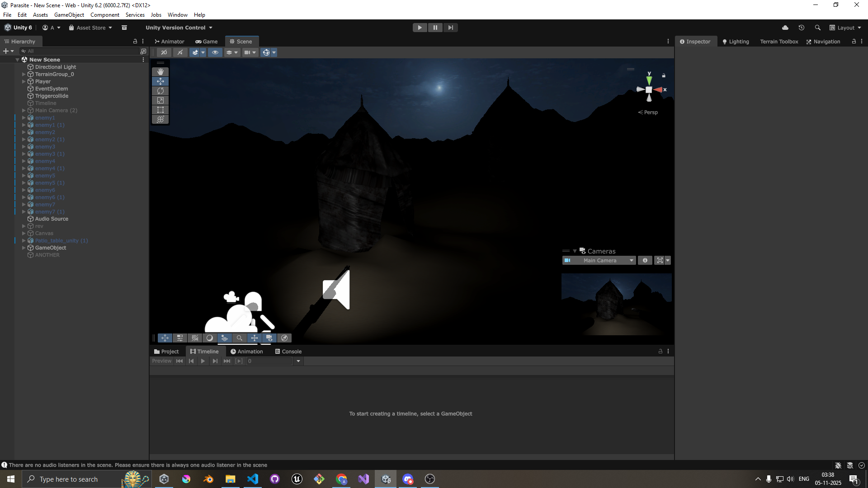Open Blender from the Windows taskbar
This screenshot has width=868, height=488.
(208, 479)
